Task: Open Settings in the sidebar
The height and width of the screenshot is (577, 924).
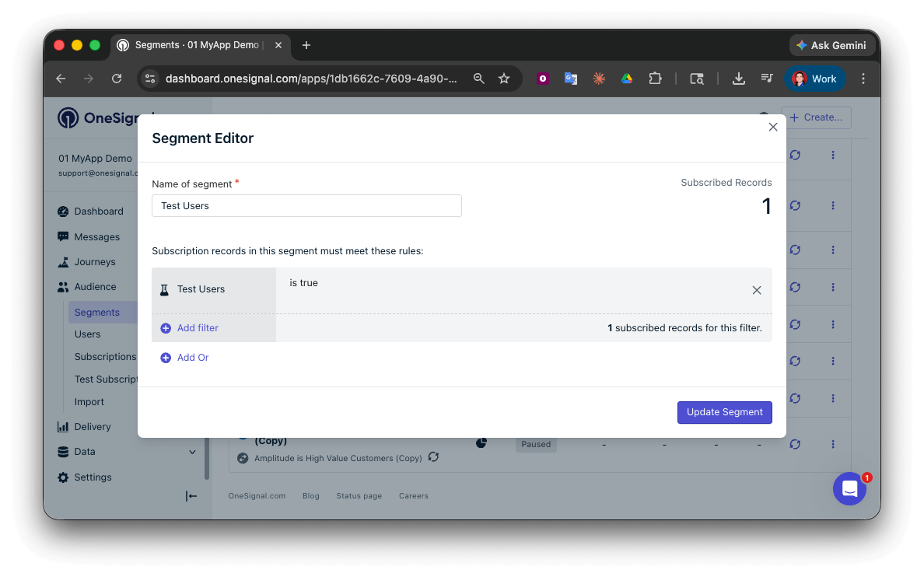Action: (x=93, y=477)
